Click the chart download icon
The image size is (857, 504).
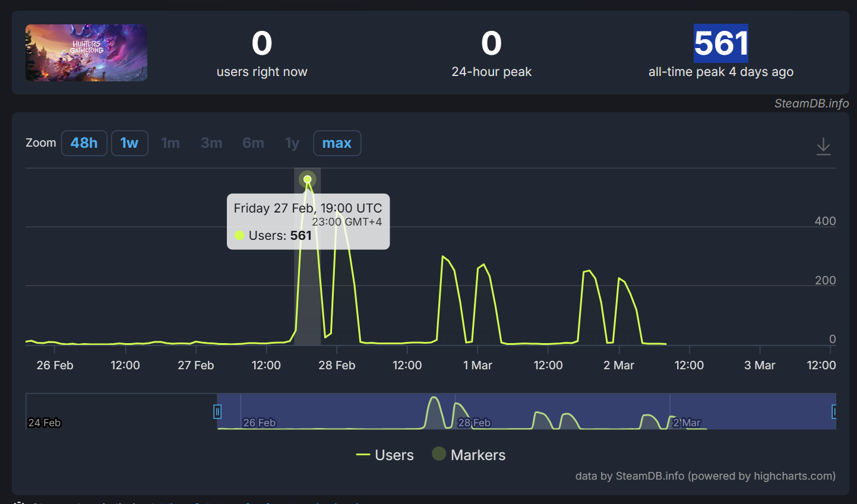point(823,146)
